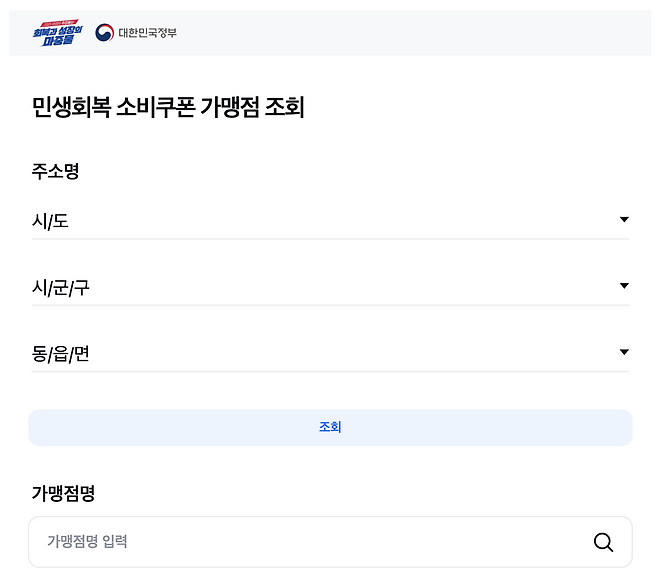This screenshot has width=658, height=581.
Task: Select the 동/읍/면 field label text
Action: (61, 354)
